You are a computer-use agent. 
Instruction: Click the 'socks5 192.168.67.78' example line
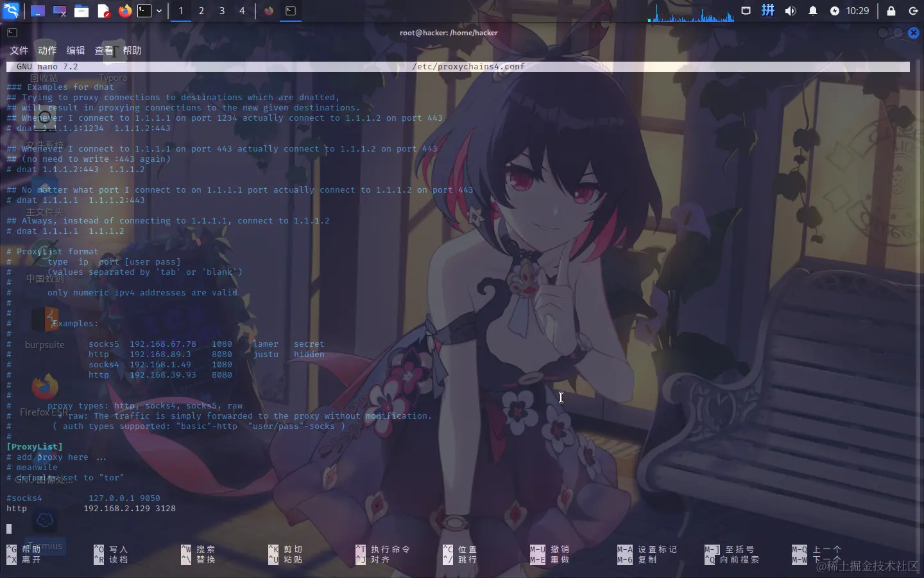(166, 344)
